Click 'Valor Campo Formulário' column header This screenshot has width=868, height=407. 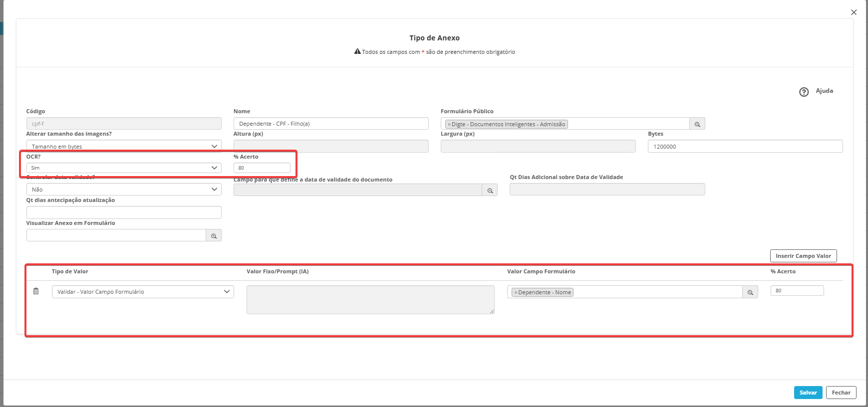pos(541,271)
